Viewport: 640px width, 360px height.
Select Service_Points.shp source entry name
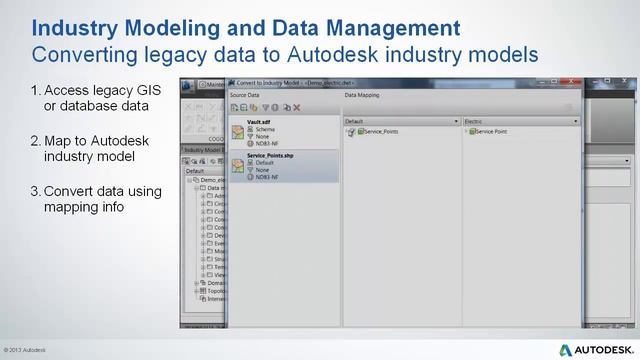point(270,156)
